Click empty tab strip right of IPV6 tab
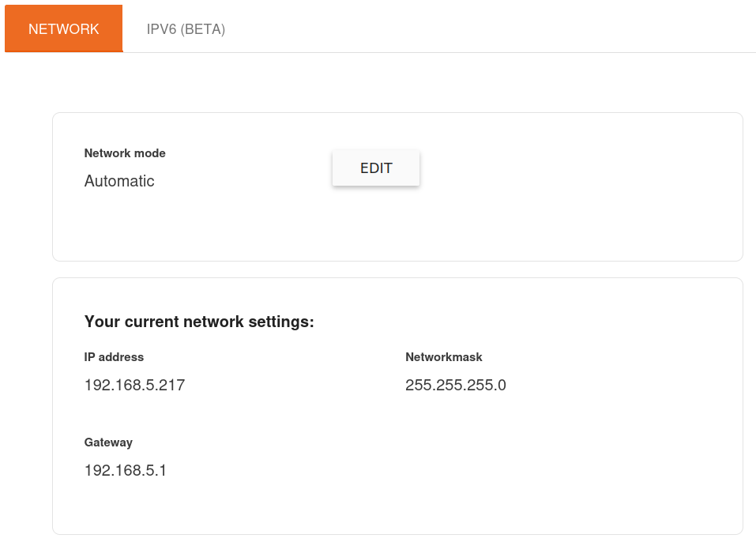The height and width of the screenshot is (546, 756). click(490, 29)
